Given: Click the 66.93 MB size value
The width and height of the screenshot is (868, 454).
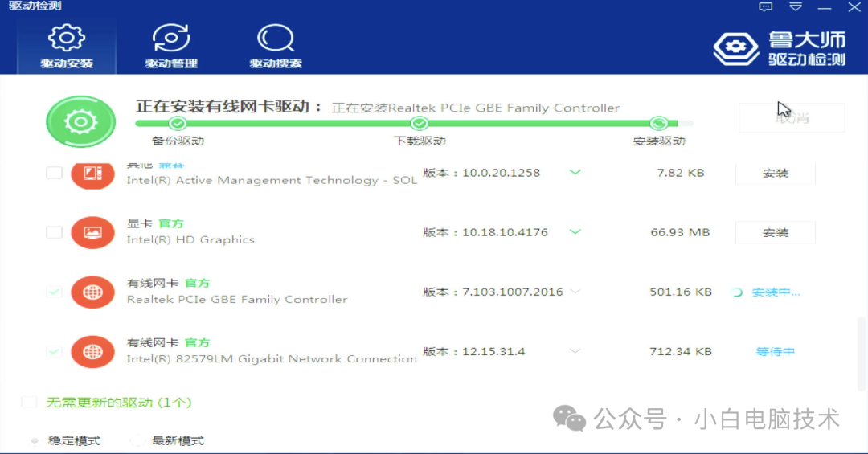Looking at the screenshot, I should pyautogui.click(x=680, y=232).
